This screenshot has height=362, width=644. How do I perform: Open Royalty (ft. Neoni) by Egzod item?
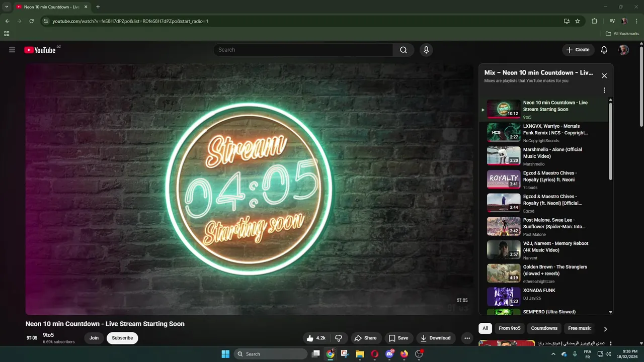click(x=543, y=203)
